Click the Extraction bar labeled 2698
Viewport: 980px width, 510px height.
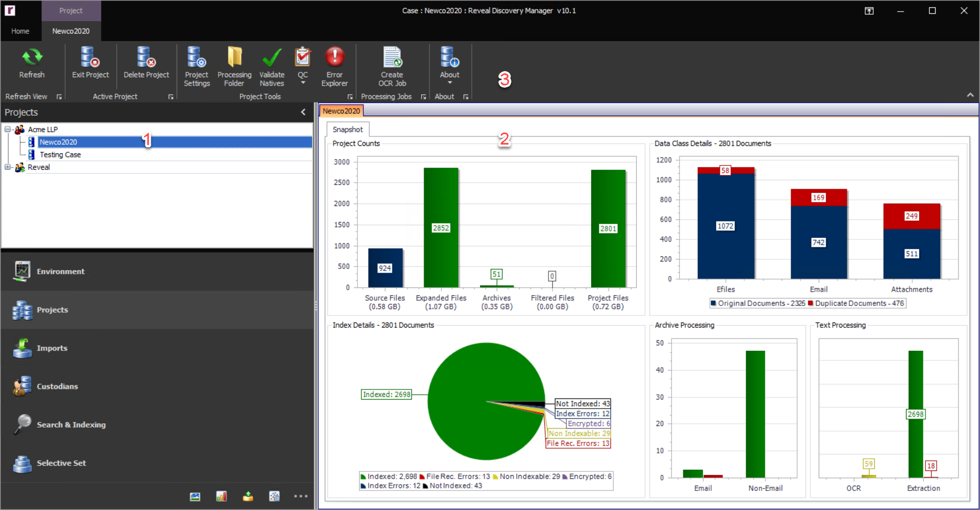(x=915, y=414)
